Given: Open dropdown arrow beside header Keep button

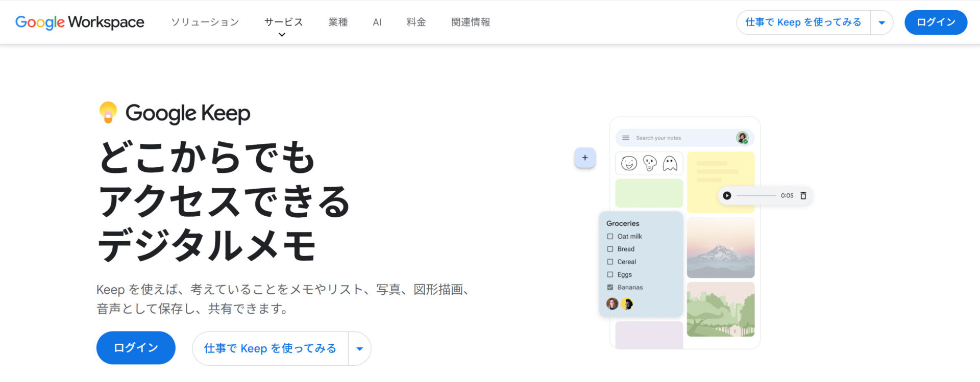Looking at the screenshot, I should [x=881, y=22].
